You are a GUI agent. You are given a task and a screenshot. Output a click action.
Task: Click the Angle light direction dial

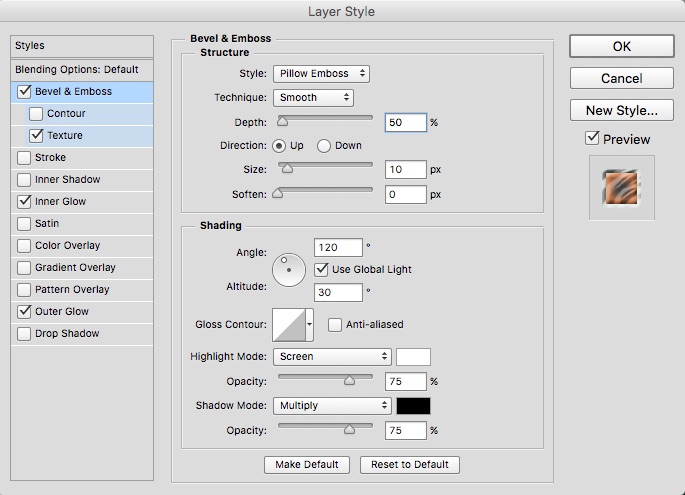(x=289, y=268)
